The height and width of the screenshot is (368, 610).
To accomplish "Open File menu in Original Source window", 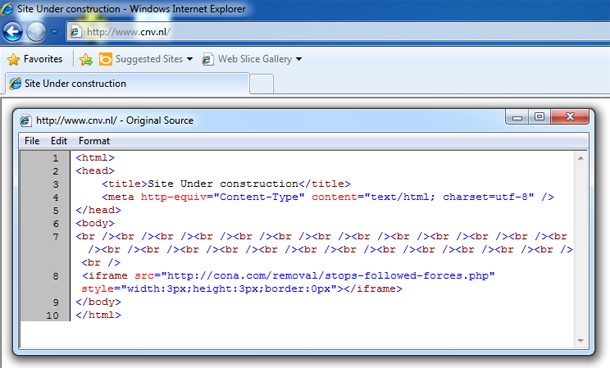I will point(32,141).
